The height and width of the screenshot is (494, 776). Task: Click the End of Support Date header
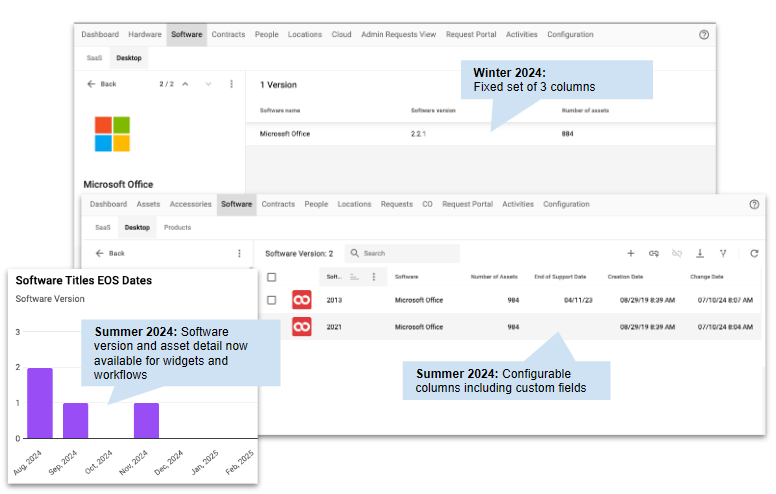(560, 277)
